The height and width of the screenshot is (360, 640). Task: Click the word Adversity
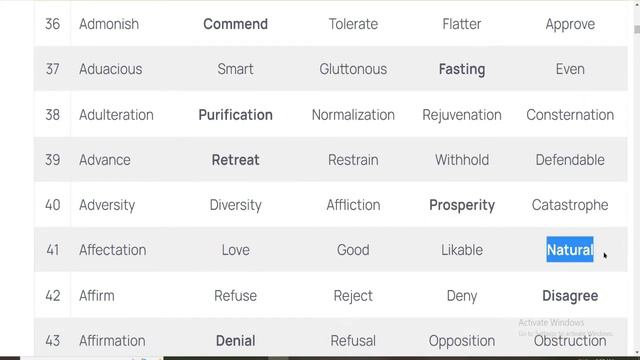click(107, 205)
